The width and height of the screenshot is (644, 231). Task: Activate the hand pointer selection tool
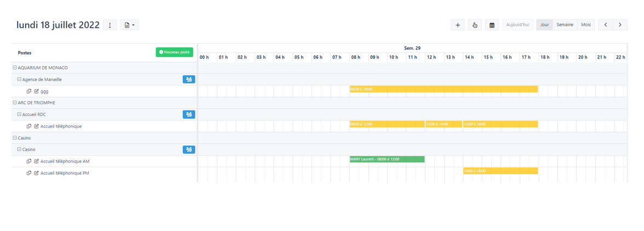click(475, 25)
